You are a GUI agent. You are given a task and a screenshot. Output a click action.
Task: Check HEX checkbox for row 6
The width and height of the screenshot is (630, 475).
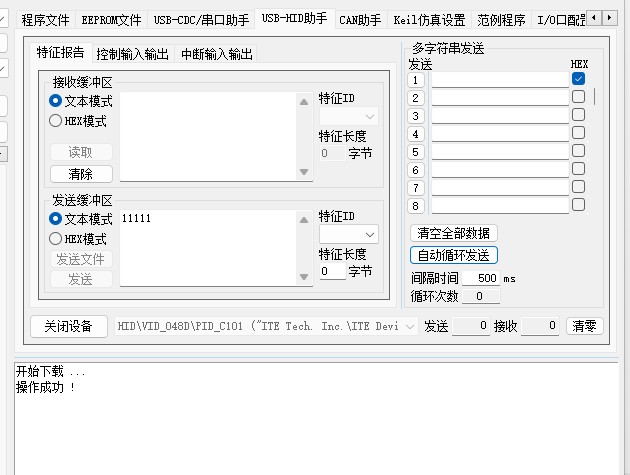(x=579, y=168)
